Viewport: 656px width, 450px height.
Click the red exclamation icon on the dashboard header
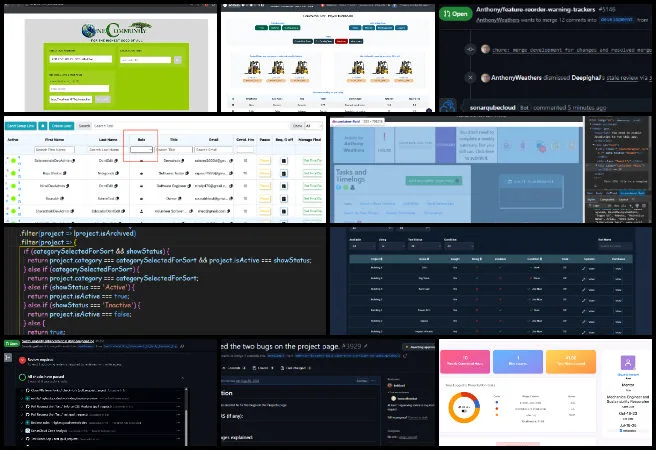click(384, 138)
